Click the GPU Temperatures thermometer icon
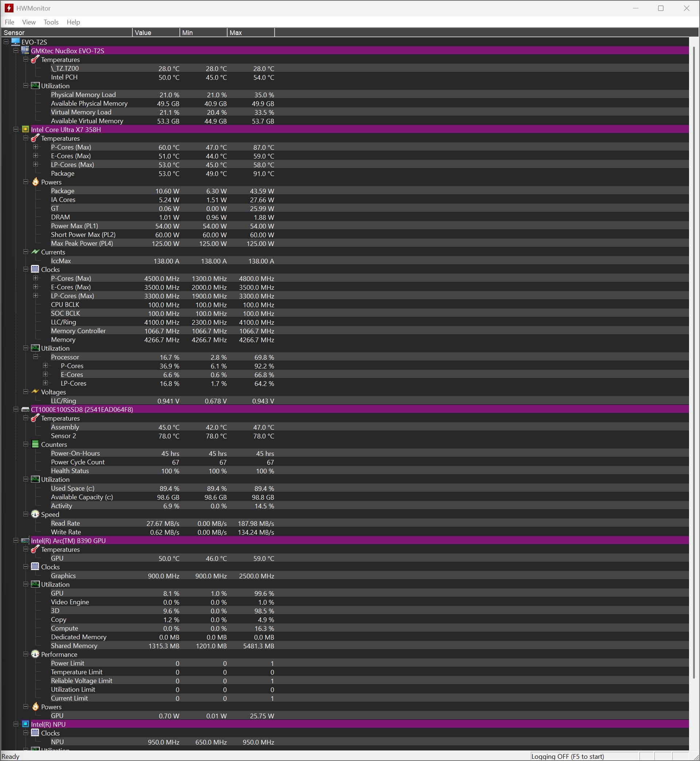 pos(35,549)
